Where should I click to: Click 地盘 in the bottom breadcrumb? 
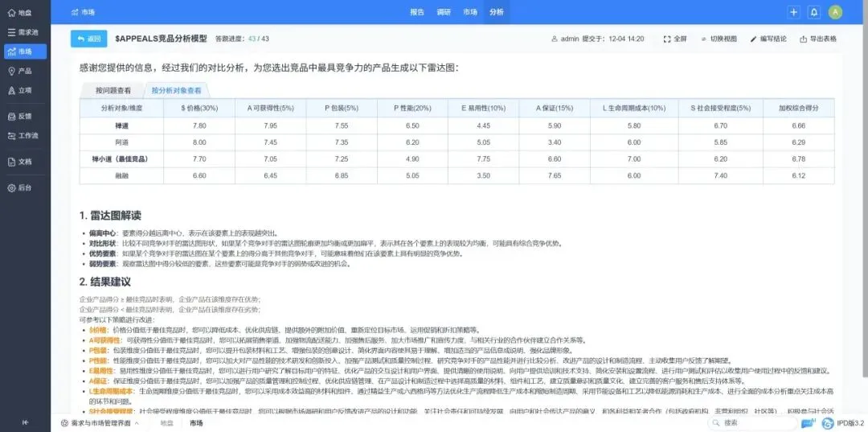coord(166,423)
